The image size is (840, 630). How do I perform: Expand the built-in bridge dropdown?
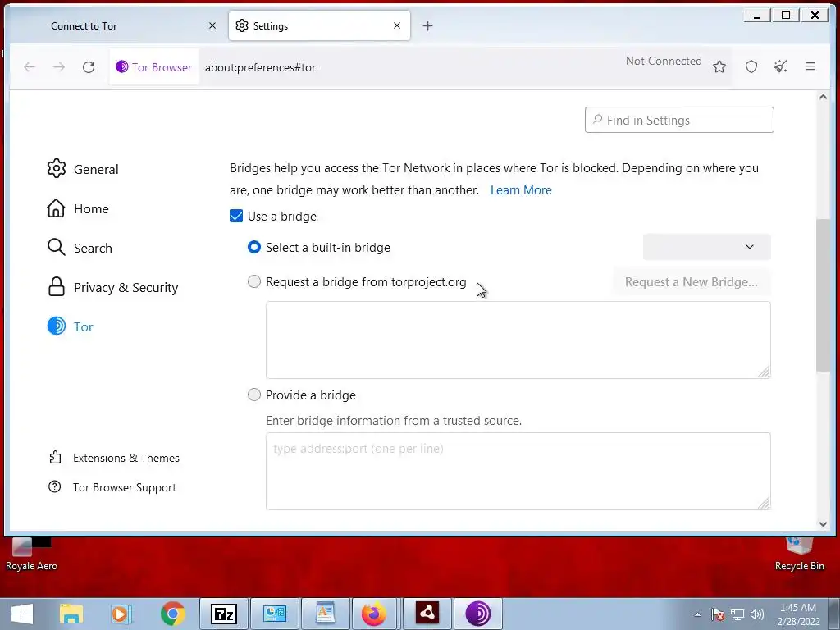706,247
